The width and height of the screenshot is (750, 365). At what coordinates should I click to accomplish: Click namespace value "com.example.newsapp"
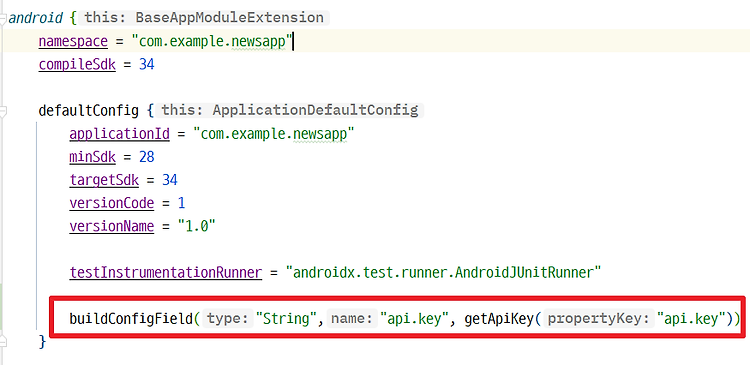212,42
